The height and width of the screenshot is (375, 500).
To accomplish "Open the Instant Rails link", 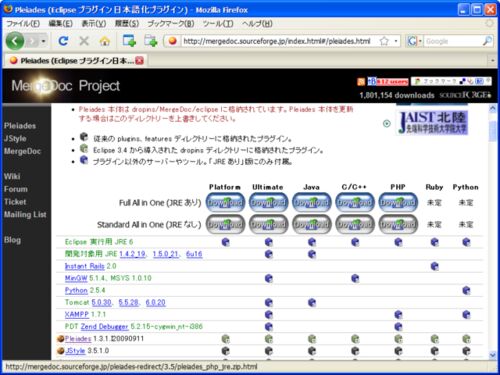I will pos(85,266).
